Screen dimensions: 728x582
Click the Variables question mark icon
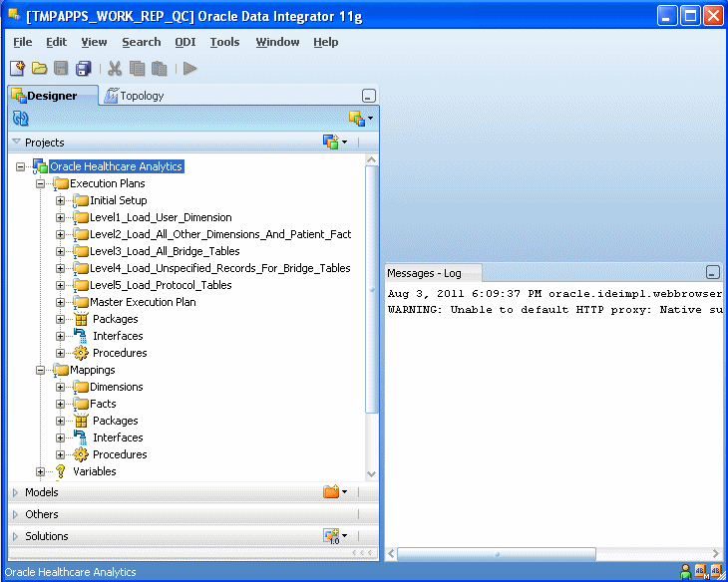click(61, 471)
